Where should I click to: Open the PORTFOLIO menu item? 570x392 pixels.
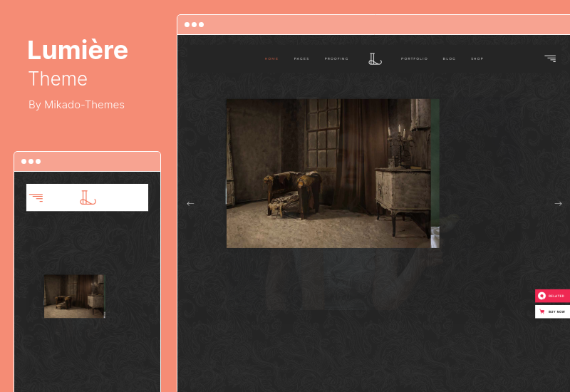[x=414, y=58]
